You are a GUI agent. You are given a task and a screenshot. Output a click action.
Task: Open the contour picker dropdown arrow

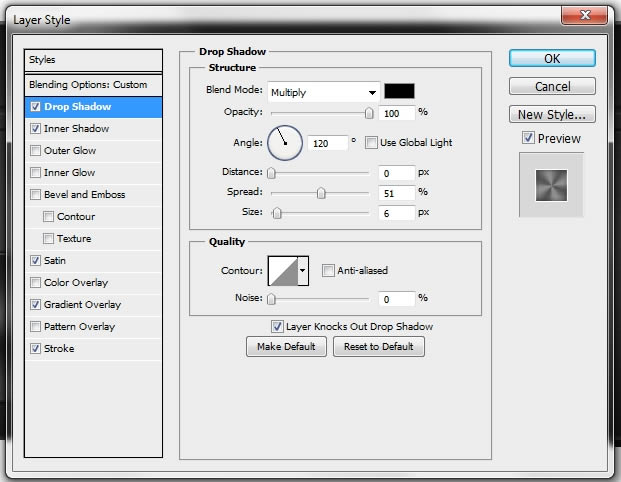coord(303,271)
